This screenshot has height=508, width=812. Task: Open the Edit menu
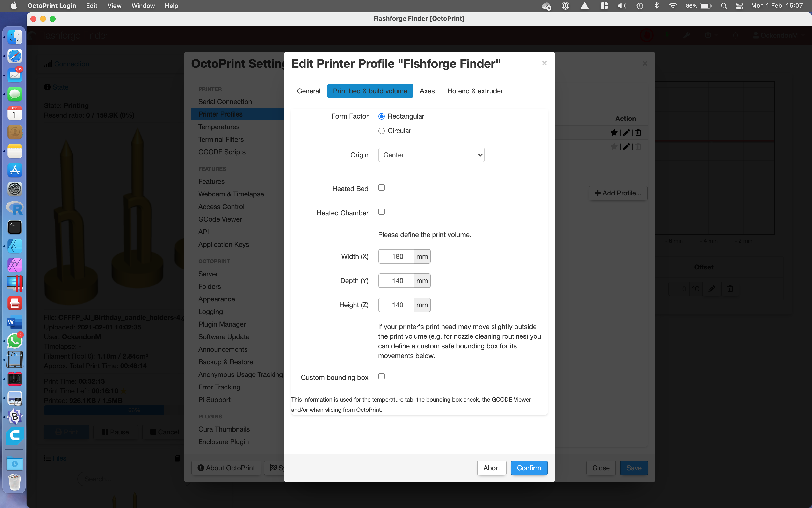coord(91,6)
